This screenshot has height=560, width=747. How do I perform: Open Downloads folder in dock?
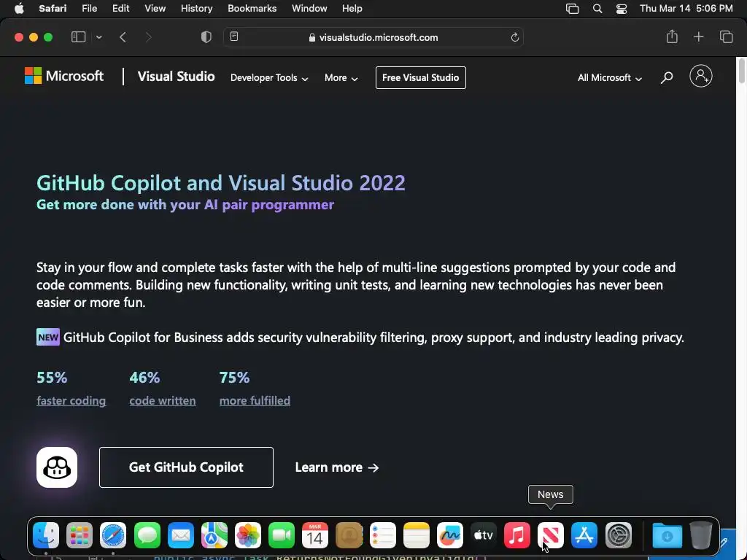click(x=667, y=535)
